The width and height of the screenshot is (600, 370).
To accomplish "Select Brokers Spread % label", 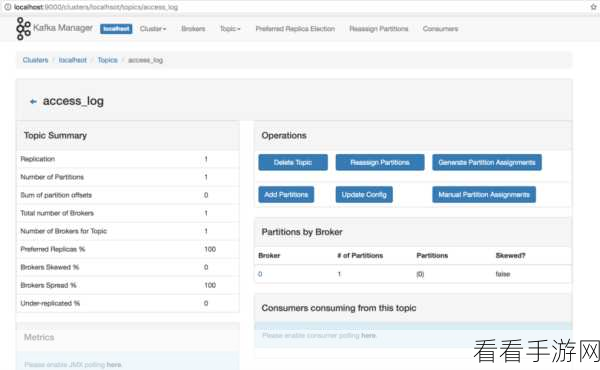I will 48,285.
